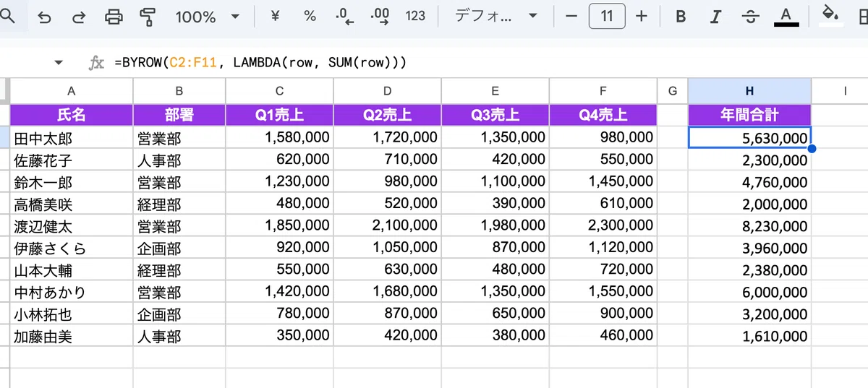Decrease decimal places

pyautogui.click(x=345, y=17)
